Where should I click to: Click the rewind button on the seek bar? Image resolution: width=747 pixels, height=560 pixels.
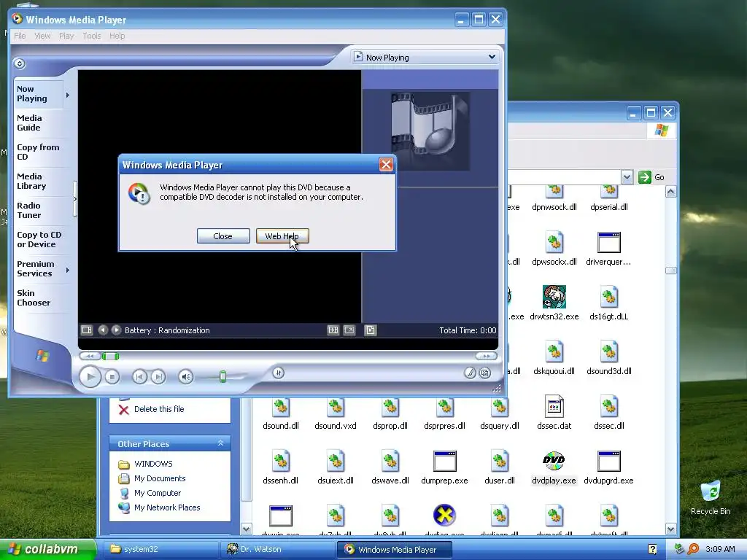90,356
